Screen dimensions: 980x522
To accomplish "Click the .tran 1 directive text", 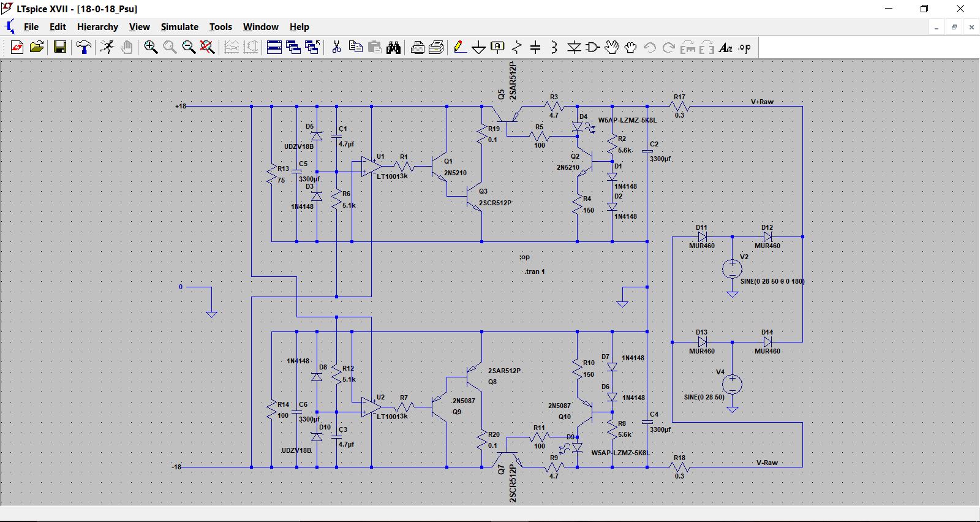I will [x=534, y=271].
